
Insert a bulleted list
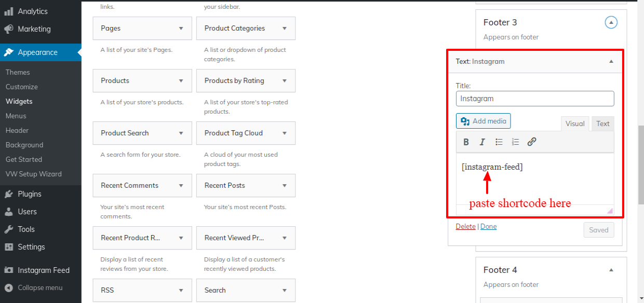tap(499, 142)
